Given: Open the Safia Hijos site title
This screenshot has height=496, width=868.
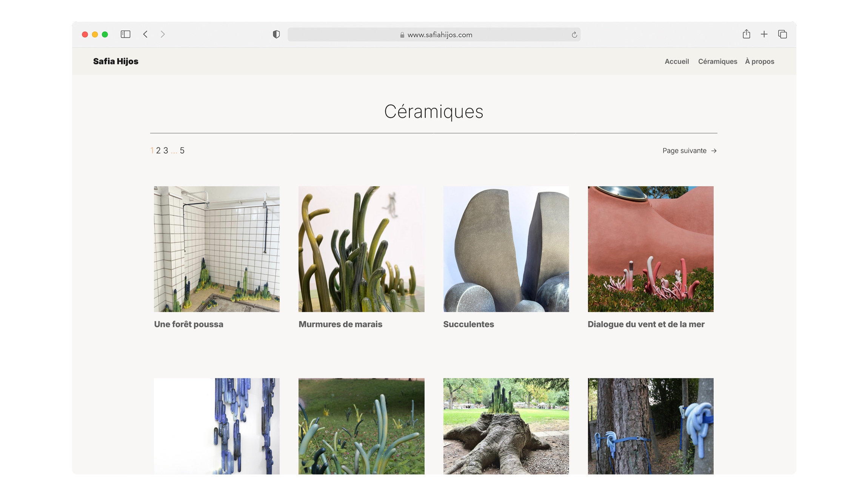Looking at the screenshot, I should (x=116, y=61).
